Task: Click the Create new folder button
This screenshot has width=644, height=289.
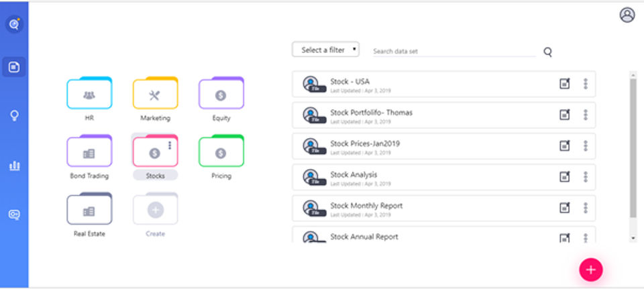Action: click(155, 211)
